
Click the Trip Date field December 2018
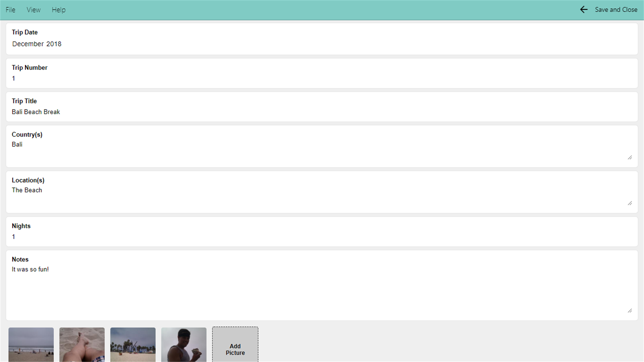click(x=322, y=44)
